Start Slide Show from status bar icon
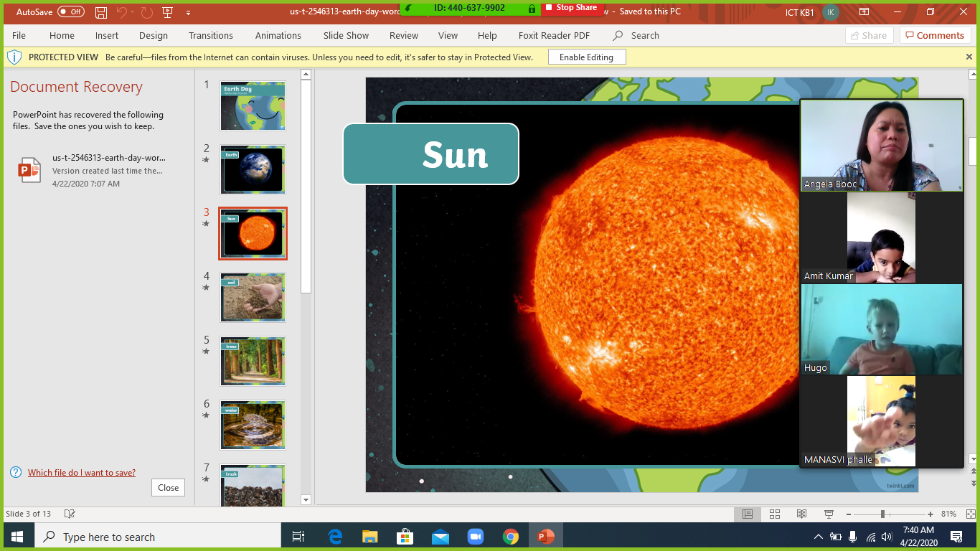Viewport: 980px width, 551px height. (829, 514)
